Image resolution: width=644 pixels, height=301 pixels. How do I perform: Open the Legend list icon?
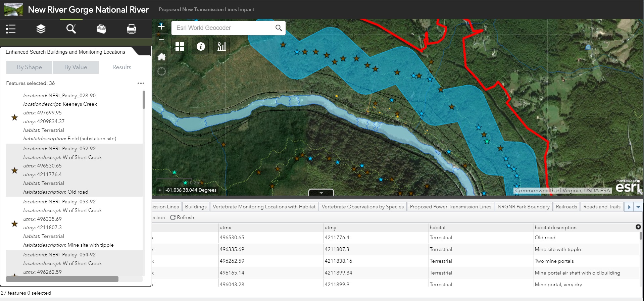(x=11, y=29)
